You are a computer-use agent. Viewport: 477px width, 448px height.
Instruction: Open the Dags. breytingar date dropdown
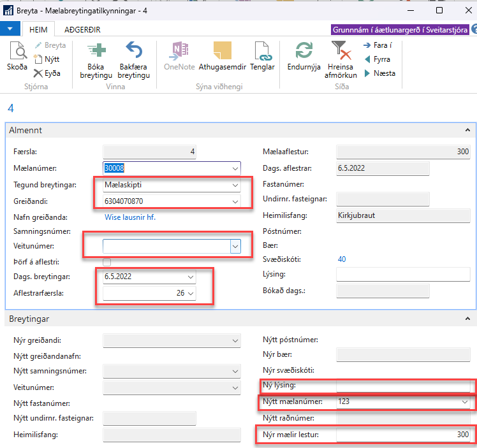pos(190,277)
